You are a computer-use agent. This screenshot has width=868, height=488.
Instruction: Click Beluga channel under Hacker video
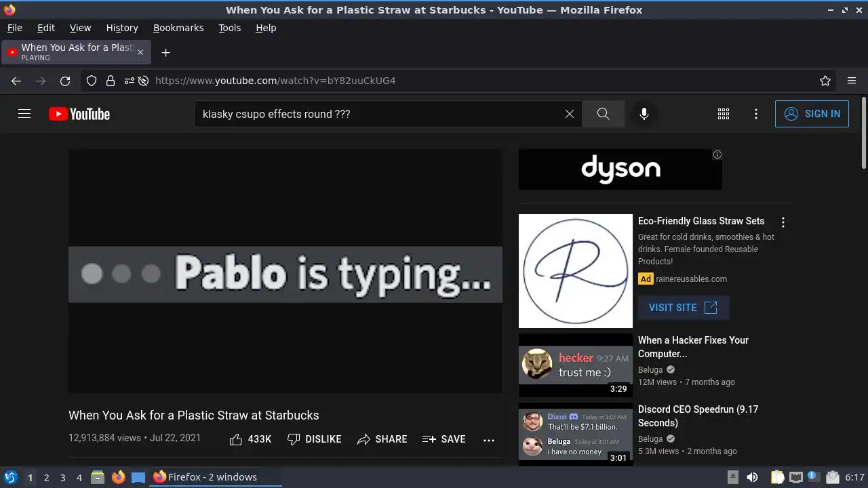[651, 370]
